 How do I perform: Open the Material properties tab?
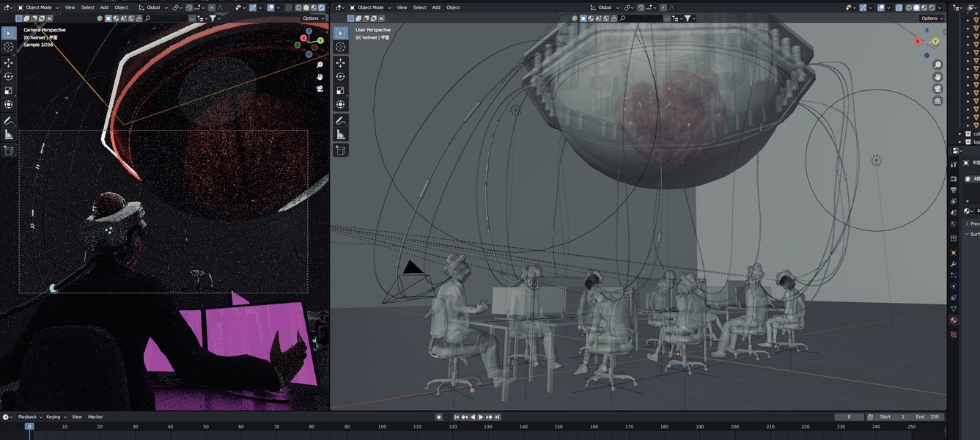954,320
